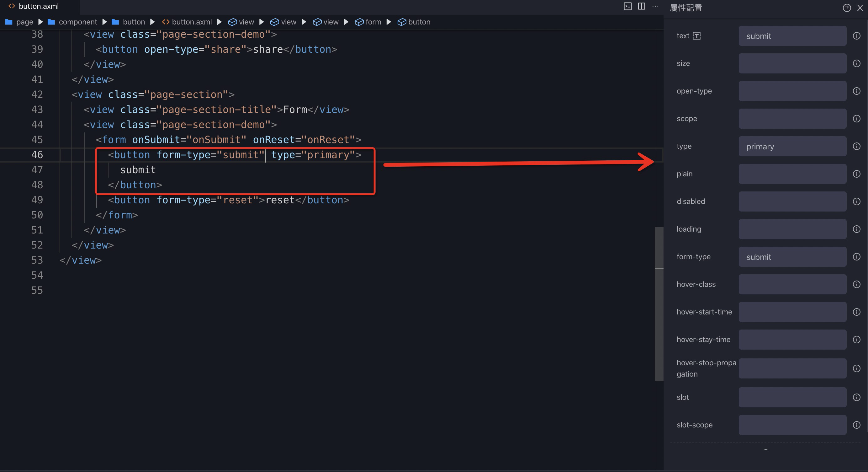Screen dimensions: 868x472
Task: Click the split editor icon
Action: coord(641,6)
